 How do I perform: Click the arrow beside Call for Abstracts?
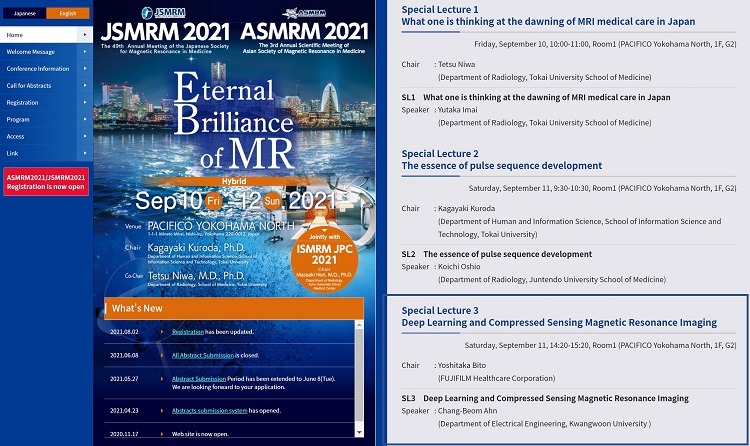pyautogui.click(x=85, y=86)
